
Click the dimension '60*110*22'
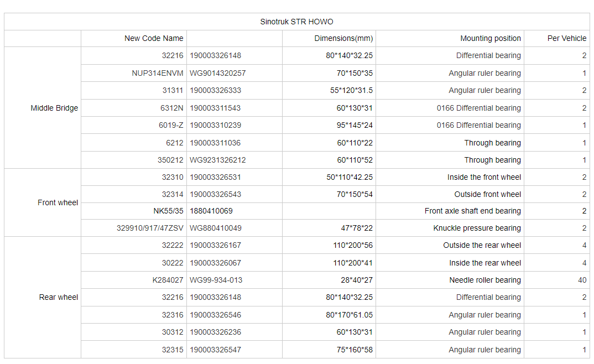[x=355, y=143]
